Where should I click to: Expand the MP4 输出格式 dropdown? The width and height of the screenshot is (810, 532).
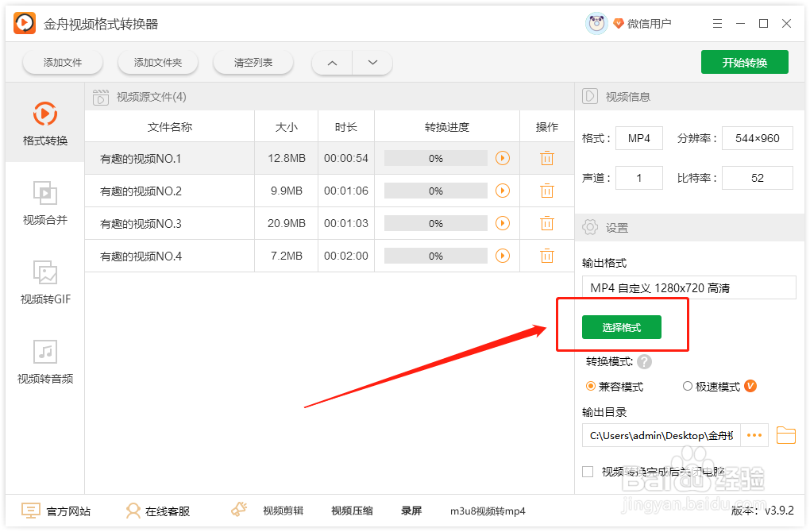689,287
